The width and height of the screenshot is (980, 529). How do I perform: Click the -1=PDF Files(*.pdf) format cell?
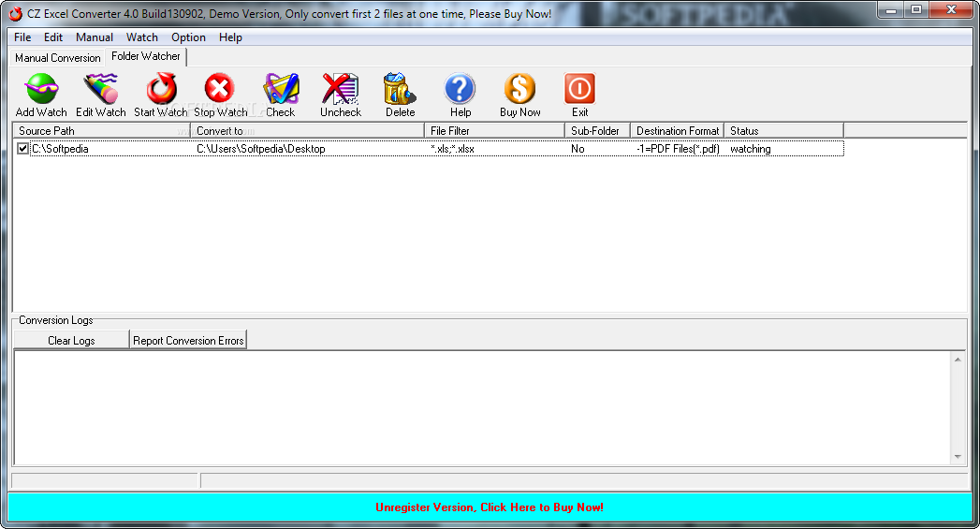click(x=678, y=149)
